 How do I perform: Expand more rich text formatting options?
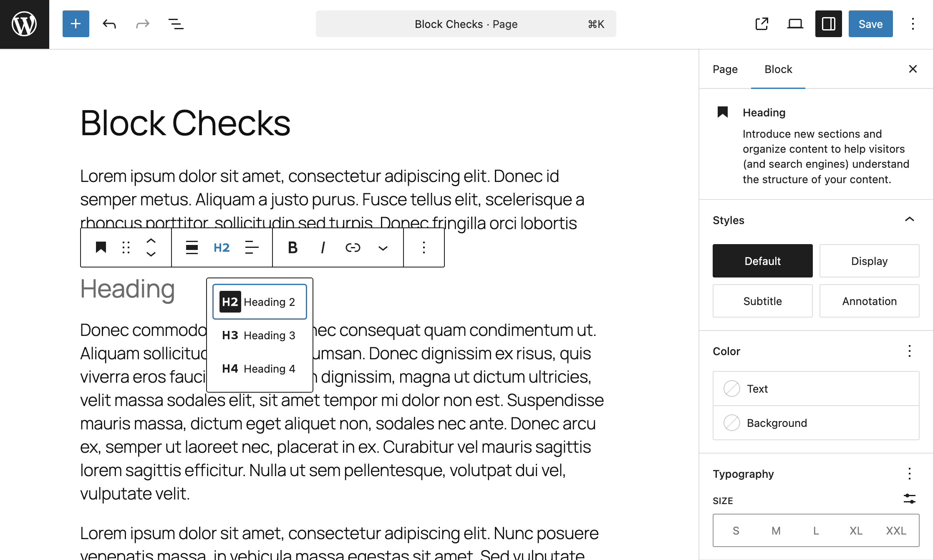[383, 247]
